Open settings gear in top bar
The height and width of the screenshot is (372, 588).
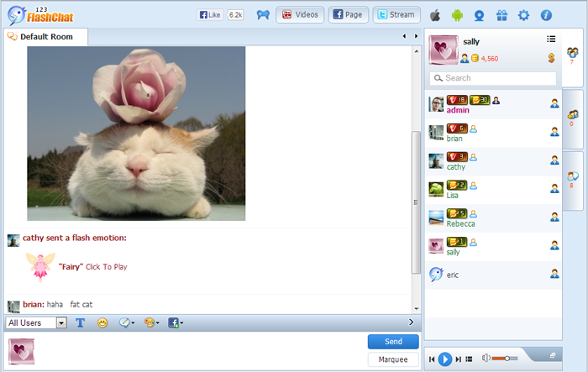[523, 15]
